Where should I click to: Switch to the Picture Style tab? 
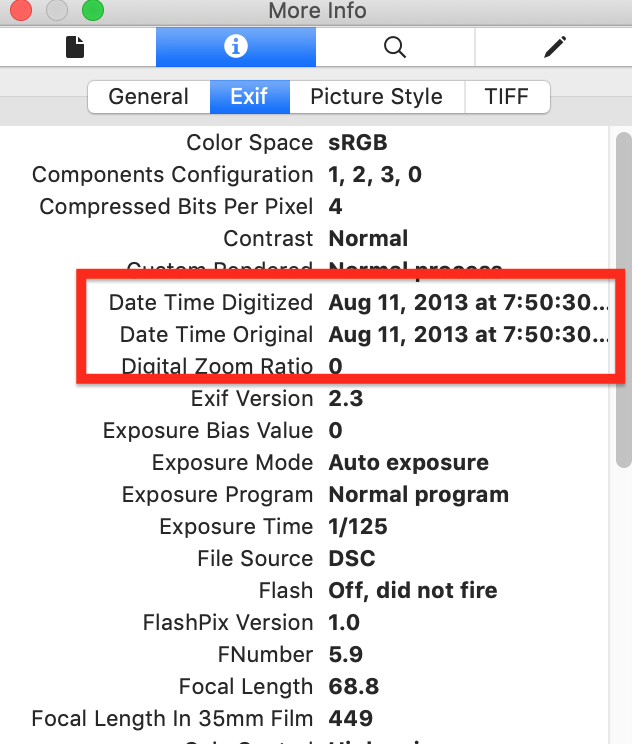pos(376,97)
